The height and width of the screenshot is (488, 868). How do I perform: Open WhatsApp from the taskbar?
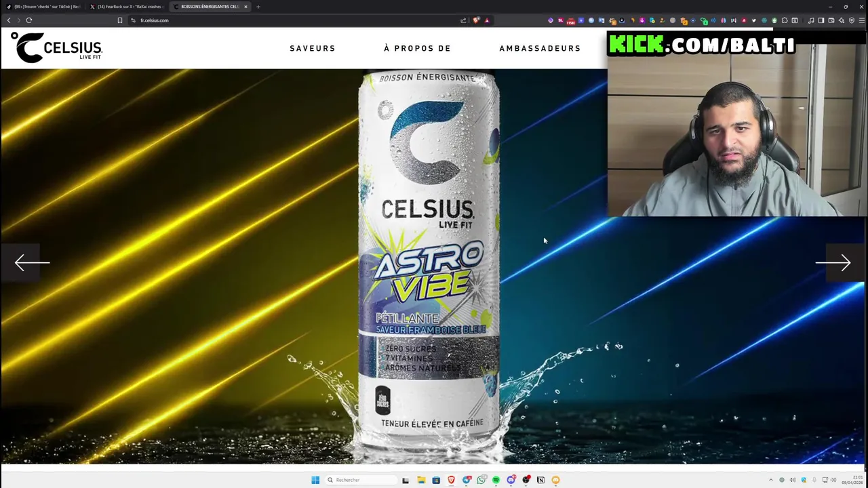pyautogui.click(x=481, y=480)
